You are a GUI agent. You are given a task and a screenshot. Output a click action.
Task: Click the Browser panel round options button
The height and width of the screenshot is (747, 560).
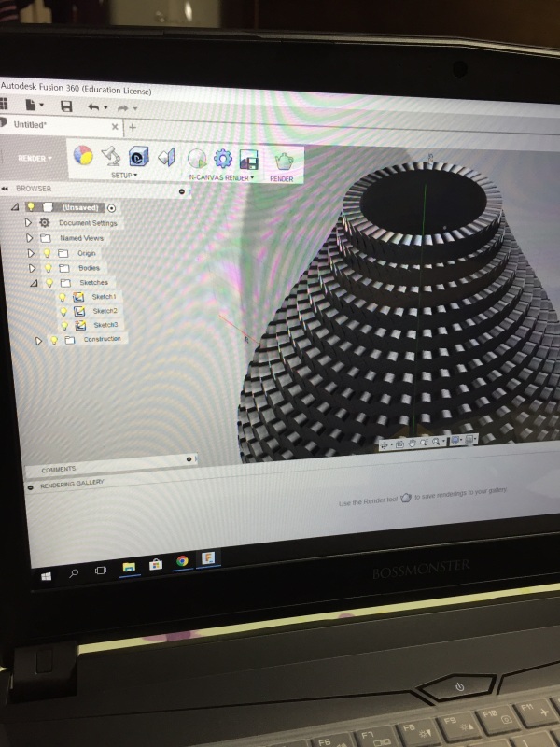(x=181, y=191)
